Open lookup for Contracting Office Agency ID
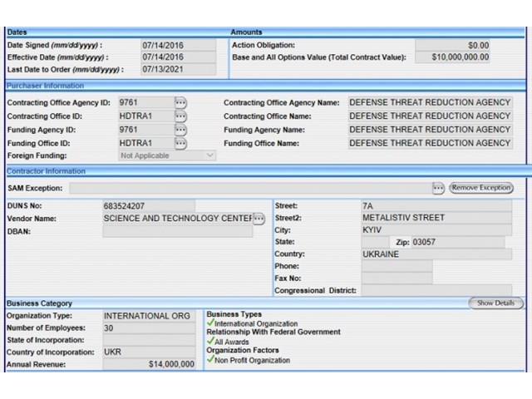The height and width of the screenshot is (399, 532). click(180, 102)
